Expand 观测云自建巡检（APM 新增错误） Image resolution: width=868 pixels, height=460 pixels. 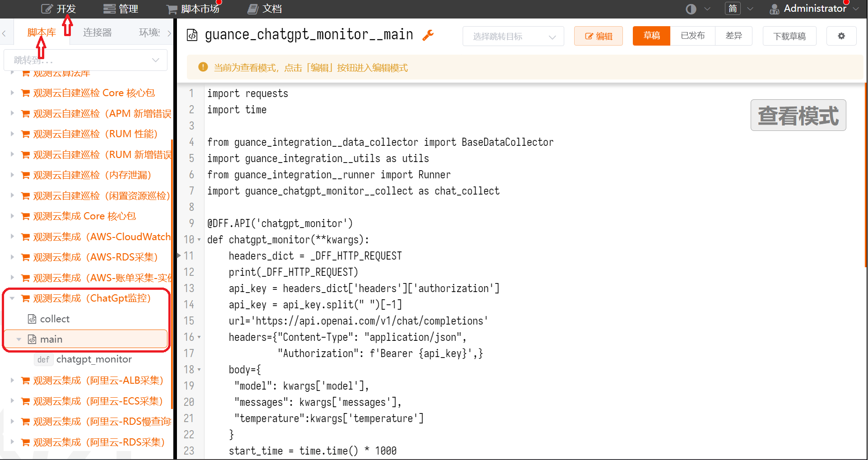[12, 113]
